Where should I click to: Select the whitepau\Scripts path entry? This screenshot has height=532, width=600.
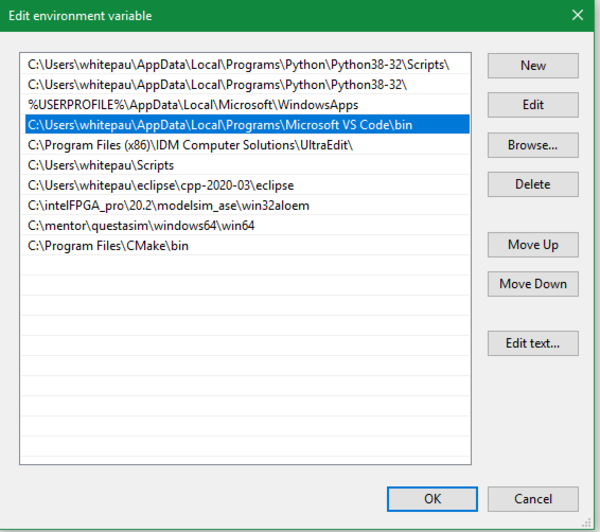[101, 165]
